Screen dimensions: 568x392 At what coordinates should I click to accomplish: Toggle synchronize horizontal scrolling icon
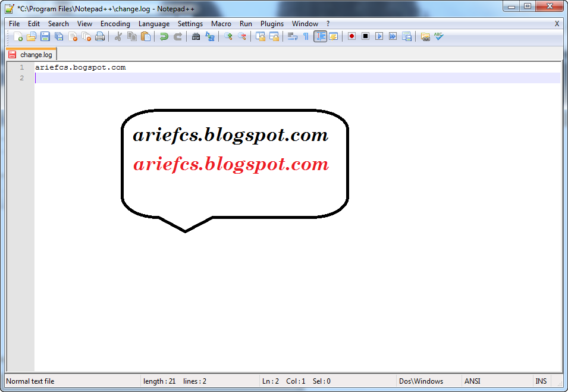pos(274,36)
